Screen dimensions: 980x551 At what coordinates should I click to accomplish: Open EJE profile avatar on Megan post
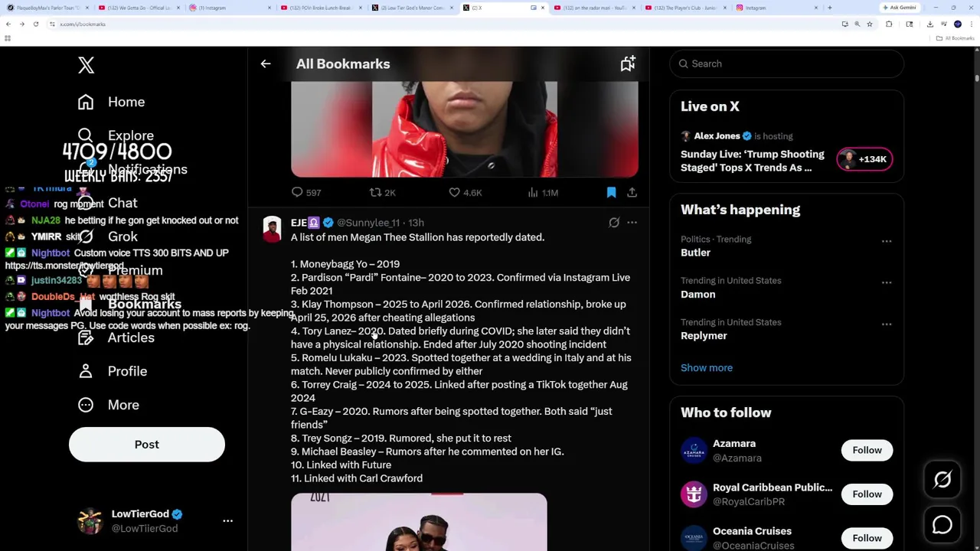[x=272, y=229]
